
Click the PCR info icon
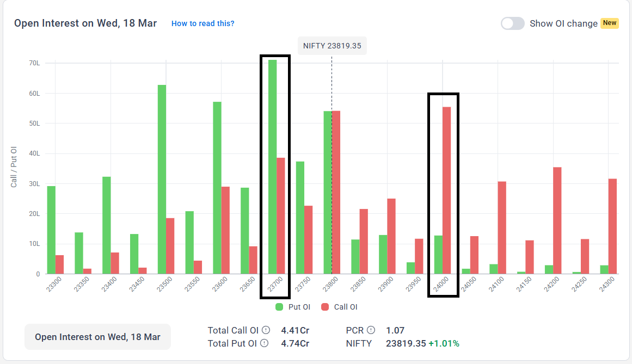370,330
